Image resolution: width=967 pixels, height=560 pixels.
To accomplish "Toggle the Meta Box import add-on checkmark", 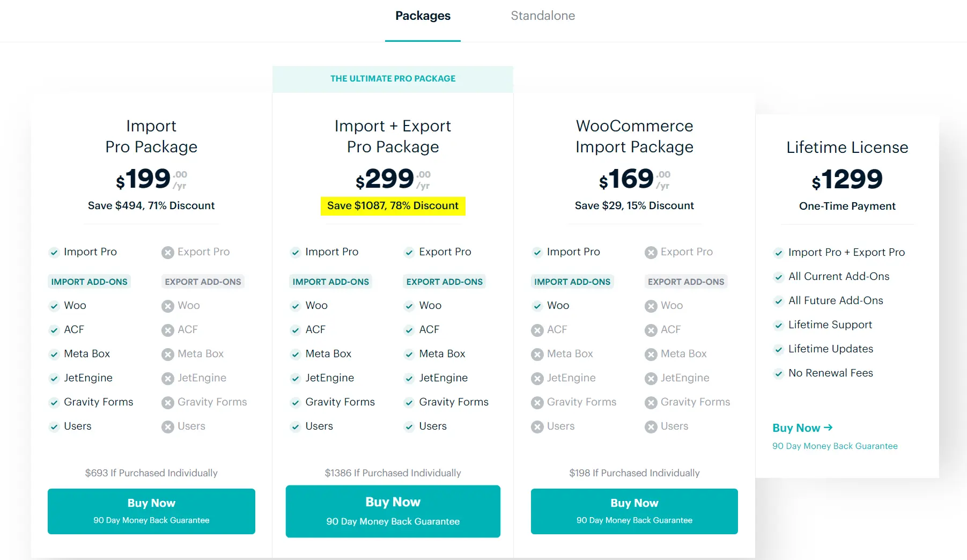I will pos(54,354).
